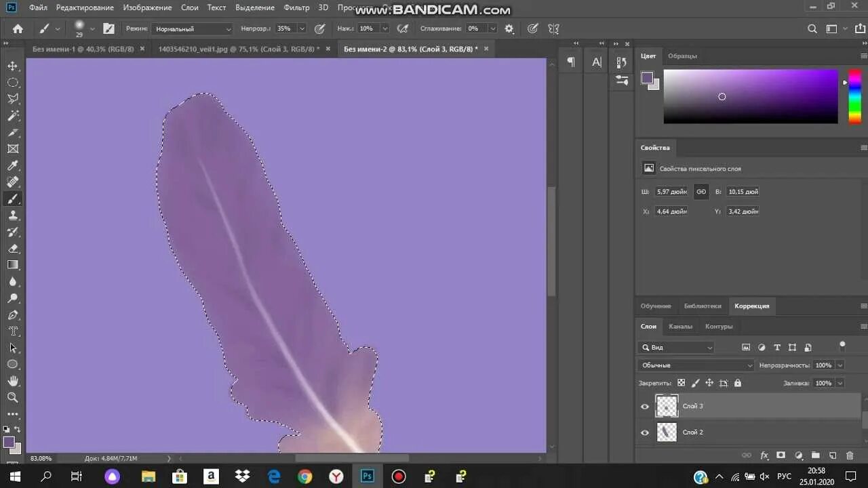Open layer filter Вид dropdown
This screenshot has height=488, width=868.
(x=676, y=347)
